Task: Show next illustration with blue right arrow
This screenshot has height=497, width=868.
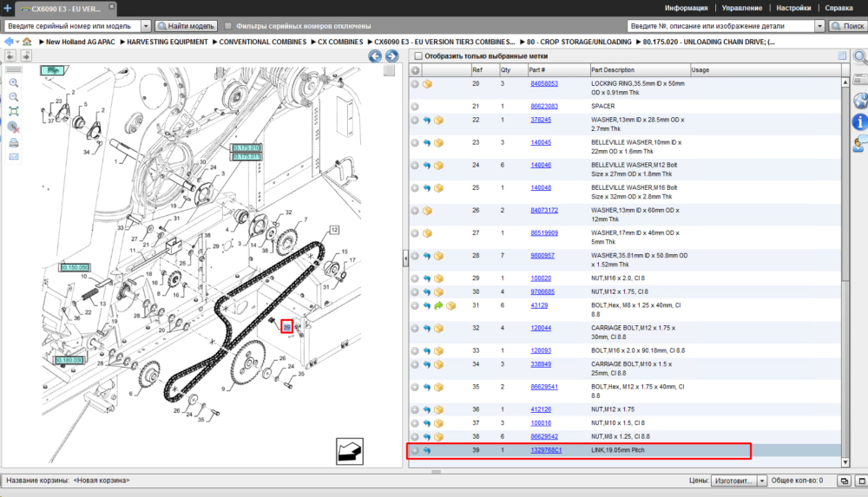Action: (x=392, y=56)
